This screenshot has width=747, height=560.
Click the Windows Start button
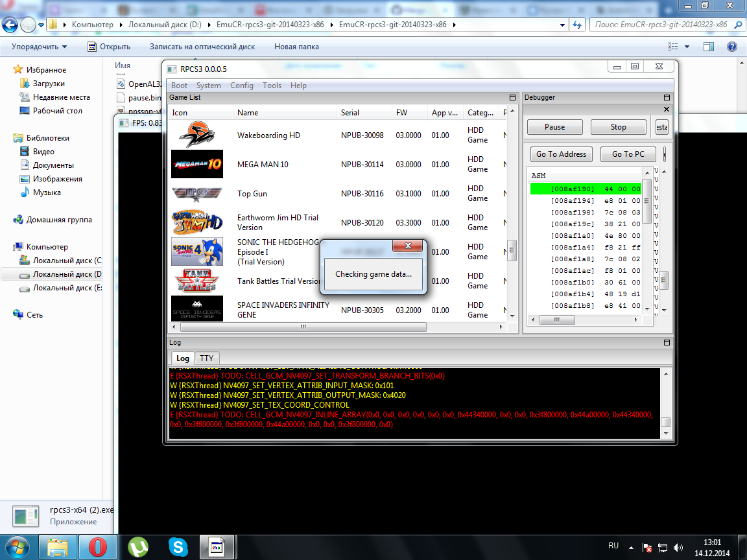(18, 546)
